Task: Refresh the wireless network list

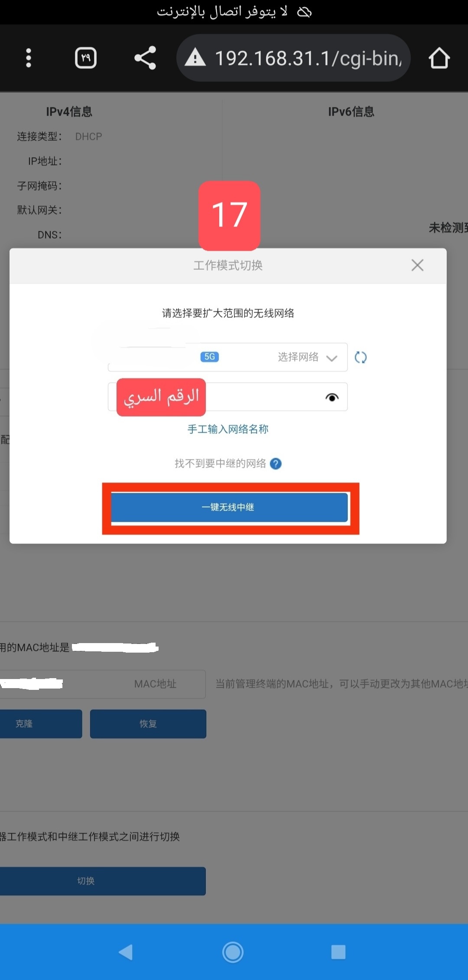Action: point(361,357)
